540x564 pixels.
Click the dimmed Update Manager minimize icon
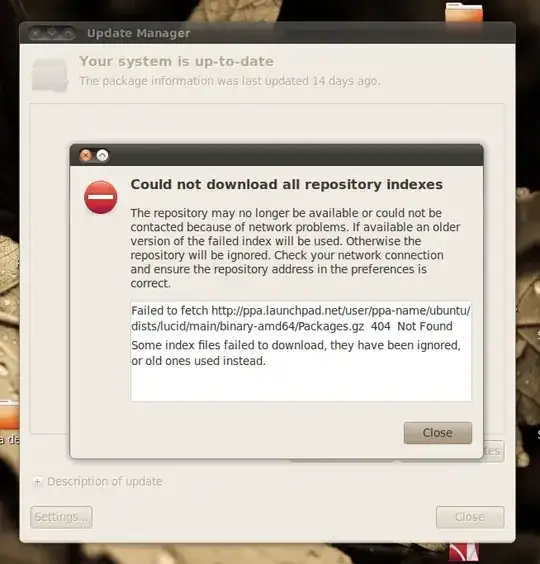[52, 33]
